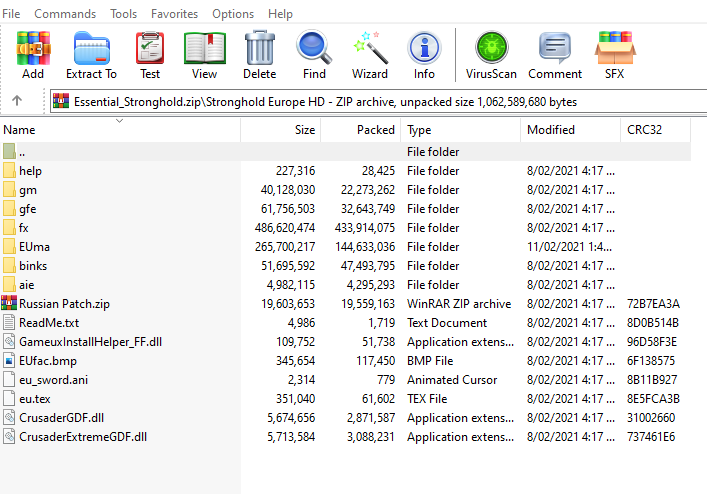The image size is (707, 494).
Task: Open the File menu
Action: (x=11, y=14)
